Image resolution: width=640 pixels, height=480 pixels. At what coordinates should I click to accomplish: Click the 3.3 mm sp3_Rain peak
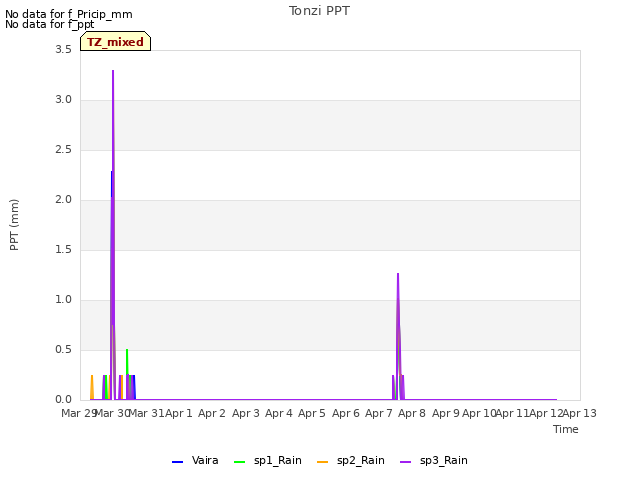click(x=113, y=71)
